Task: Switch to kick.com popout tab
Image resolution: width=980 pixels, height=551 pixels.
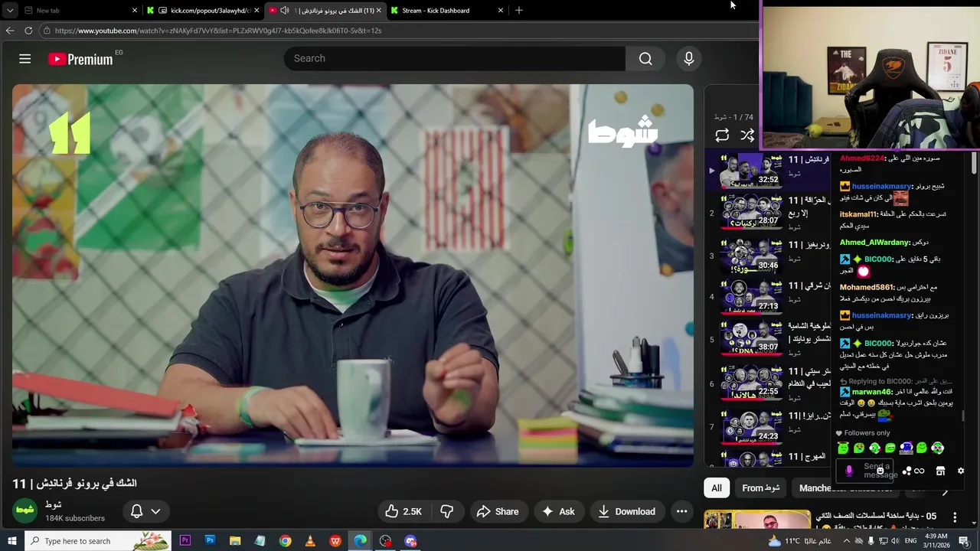Action: 203,11
